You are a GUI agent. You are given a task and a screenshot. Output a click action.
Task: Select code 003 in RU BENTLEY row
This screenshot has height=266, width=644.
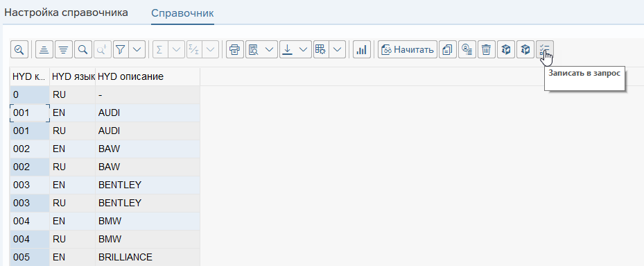[30, 203]
